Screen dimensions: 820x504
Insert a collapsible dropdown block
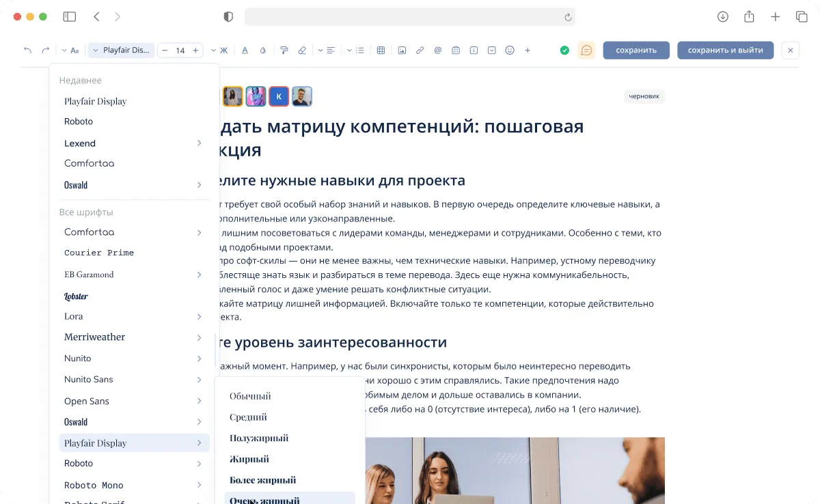[x=491, y=50]
